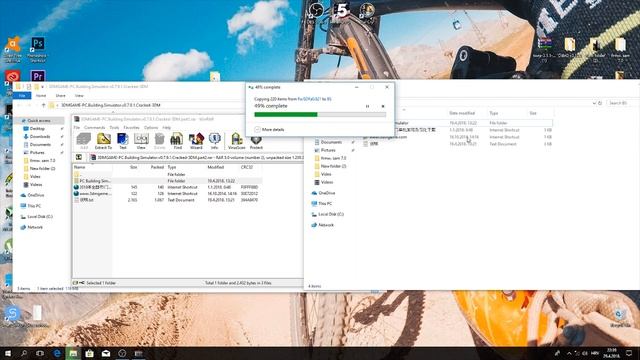Open New folder (2) in right Explorer sidebar
640x360 pixels.
333,166
